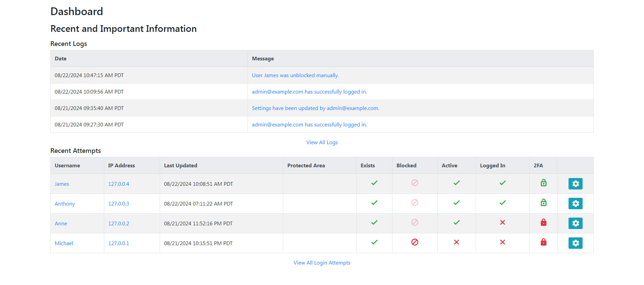
Task: Click the Active checkmark for Anthony
Action: (457, 203)
